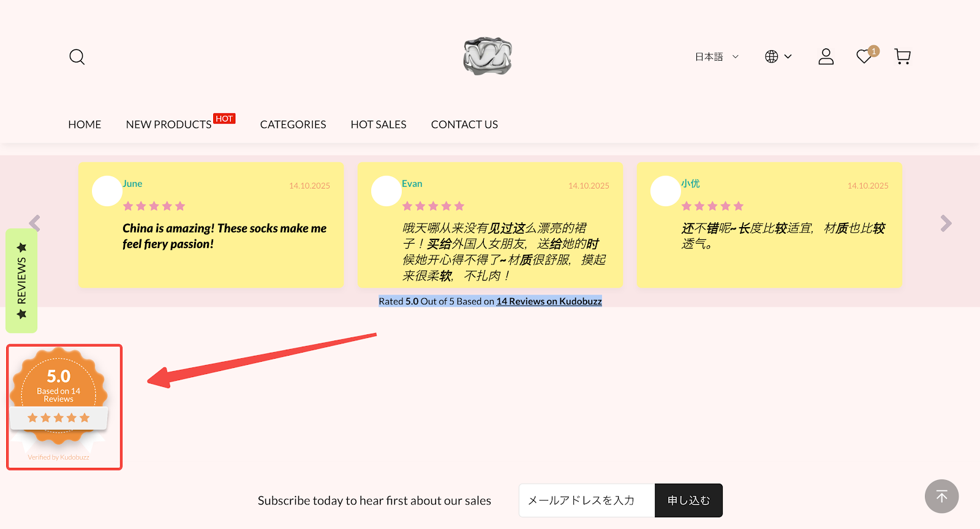The height and width of the screenshot is (529, 980).
Task: Open the CONTACT US page
Action: [x=464, y=124]
